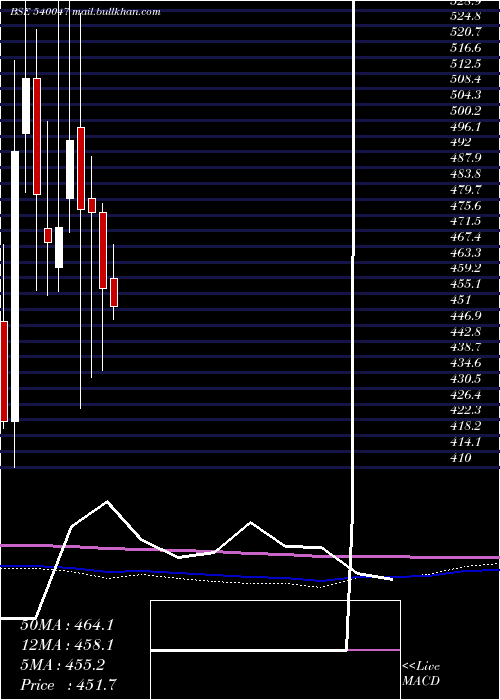Select the Price : 451.7 readout
The image size is (500, 700).
(x=70, y=685)
